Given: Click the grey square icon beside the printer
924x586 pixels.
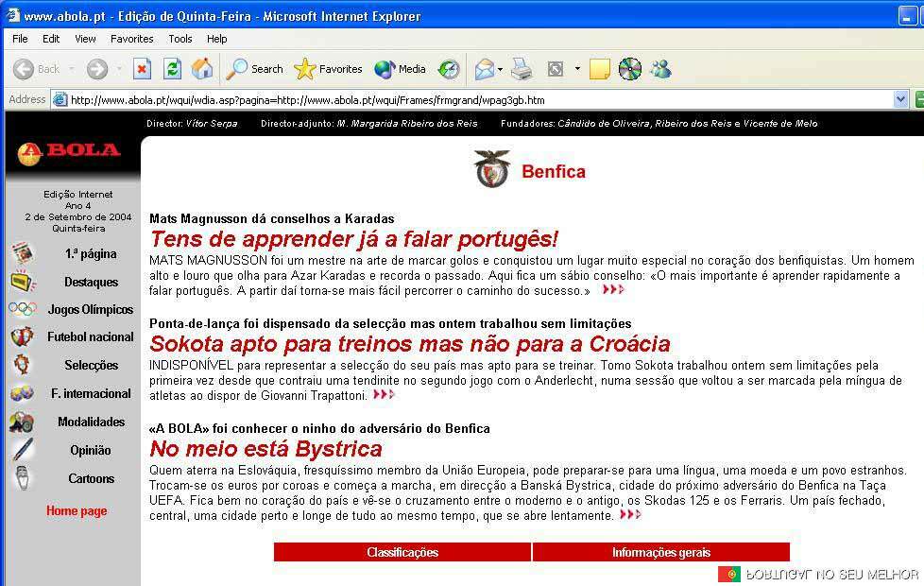Looking at the screenshot, I should (556, 69).
